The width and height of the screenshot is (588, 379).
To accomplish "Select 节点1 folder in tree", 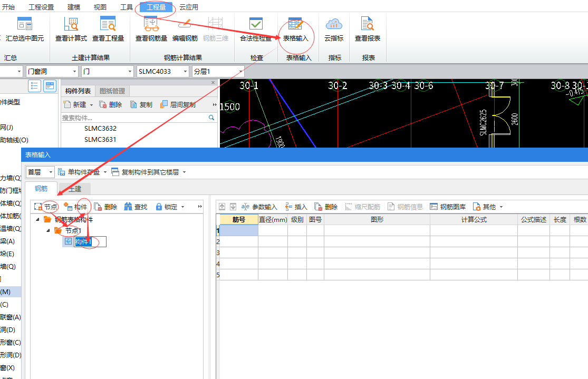I will tap(68, 230).
